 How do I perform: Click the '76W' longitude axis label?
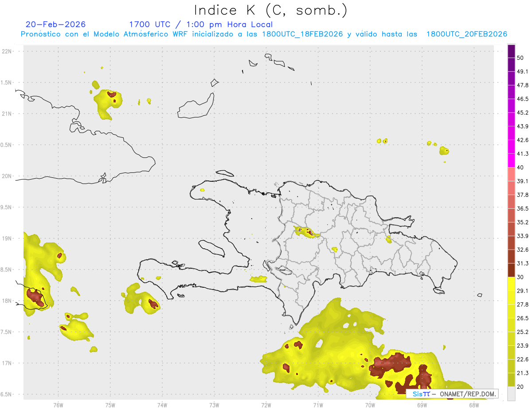(59, 405)
